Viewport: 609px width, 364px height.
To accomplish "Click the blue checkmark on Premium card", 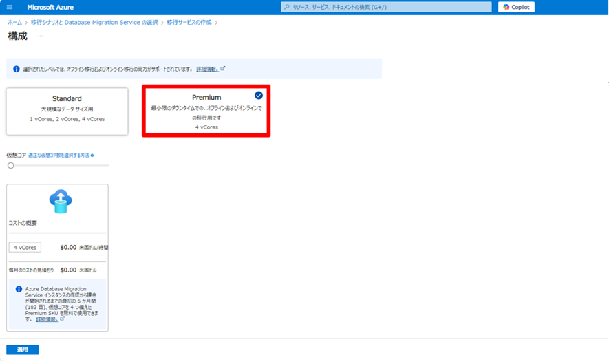I will click(259, 96).
